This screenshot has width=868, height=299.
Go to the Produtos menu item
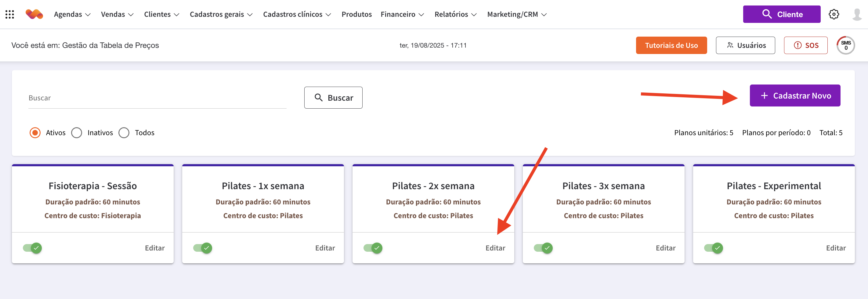[356, 14]
